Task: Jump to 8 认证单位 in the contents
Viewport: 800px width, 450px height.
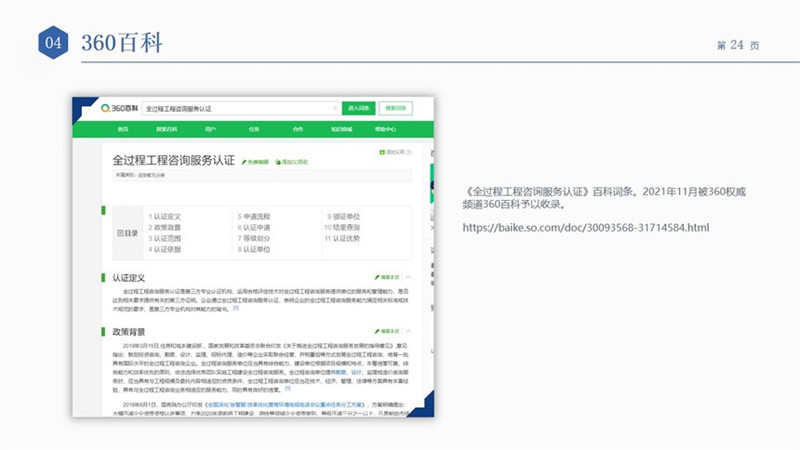Action: pyautogui.click(x=254, y=249)
